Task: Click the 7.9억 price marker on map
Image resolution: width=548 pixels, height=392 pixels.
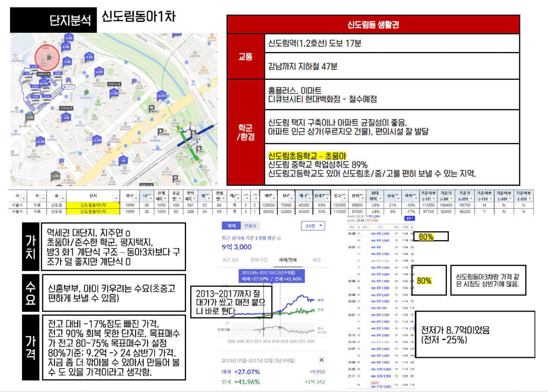Action: [x=67, y=61]
